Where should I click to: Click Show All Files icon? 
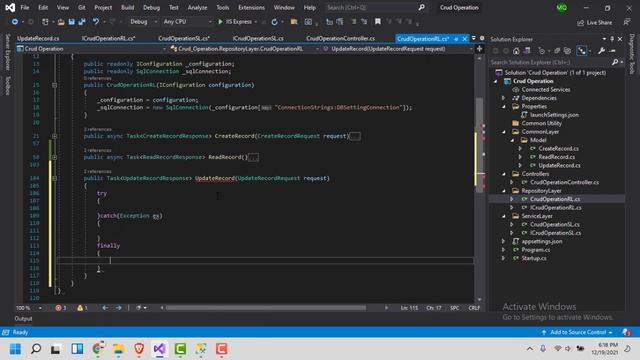567,51
